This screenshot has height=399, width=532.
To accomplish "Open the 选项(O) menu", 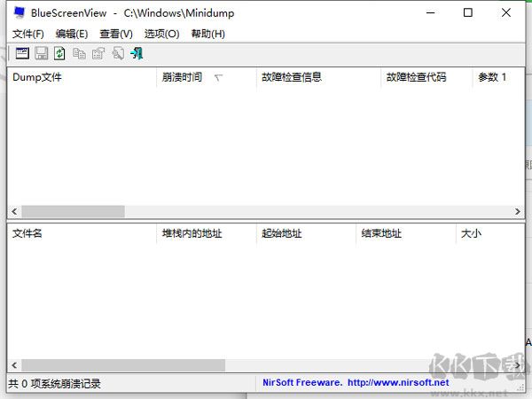I will pos(162,34).
